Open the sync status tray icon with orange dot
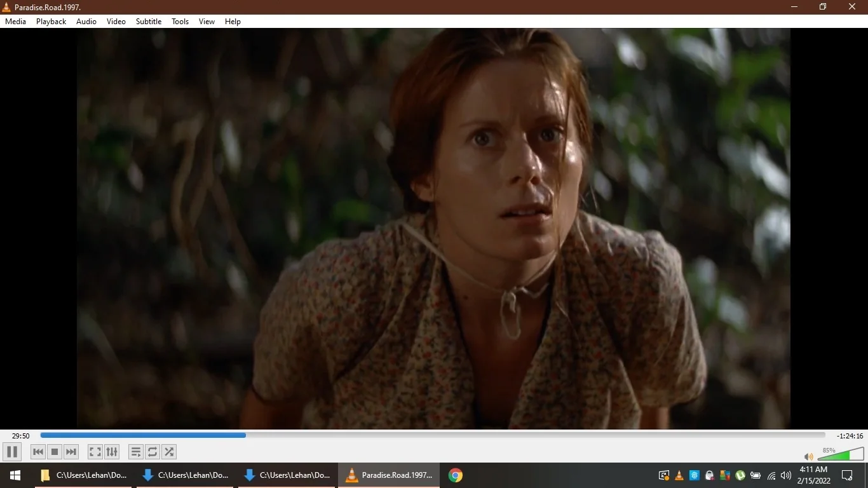 point(664,475)
